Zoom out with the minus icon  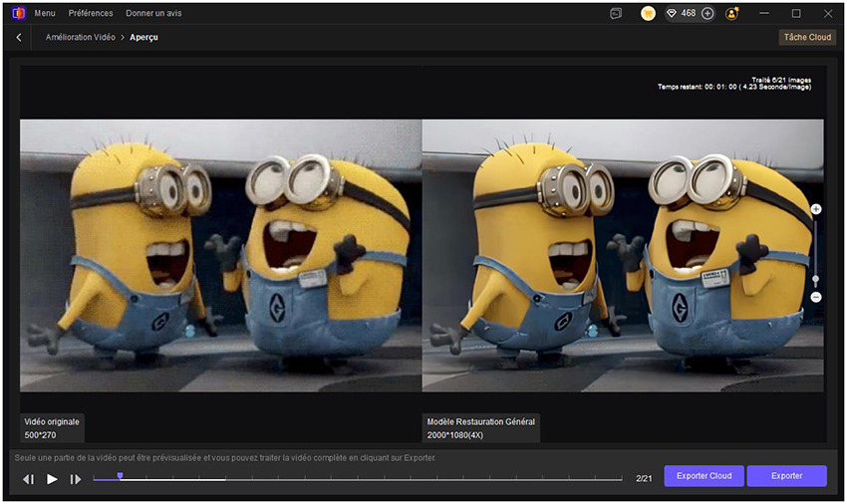click(x=816, y=297)
